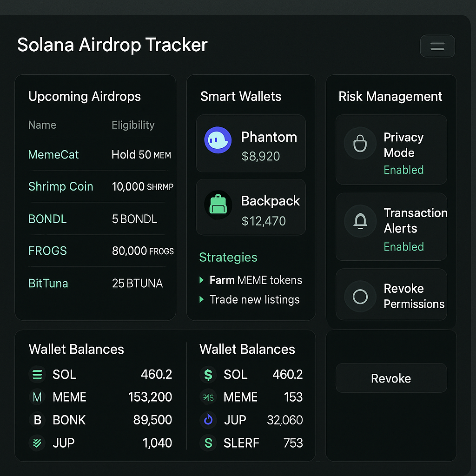
Task: Expand the Farm MEME tokens strategy arrow
Action: (x=201, y=280)
